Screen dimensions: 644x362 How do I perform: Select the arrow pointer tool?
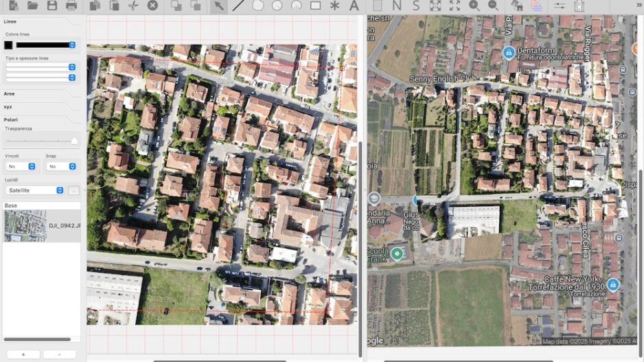(218, 5)
